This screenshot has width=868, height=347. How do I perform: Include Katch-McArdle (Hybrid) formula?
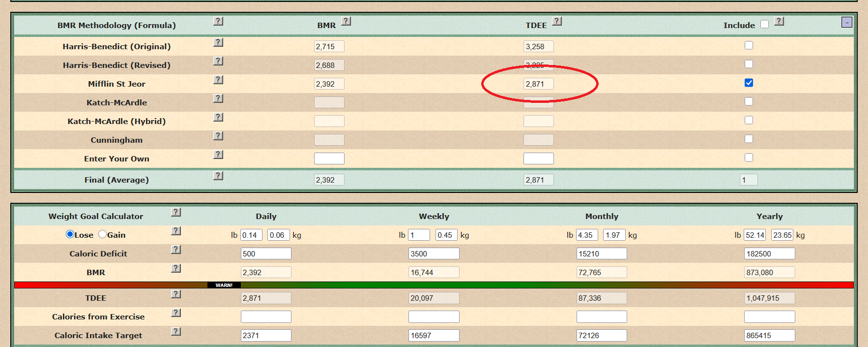point(749,120)
